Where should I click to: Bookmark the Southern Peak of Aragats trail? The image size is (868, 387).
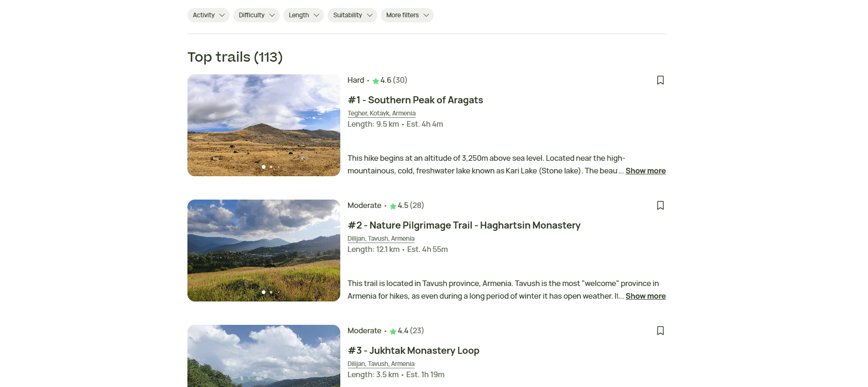[x=660, y=80]
